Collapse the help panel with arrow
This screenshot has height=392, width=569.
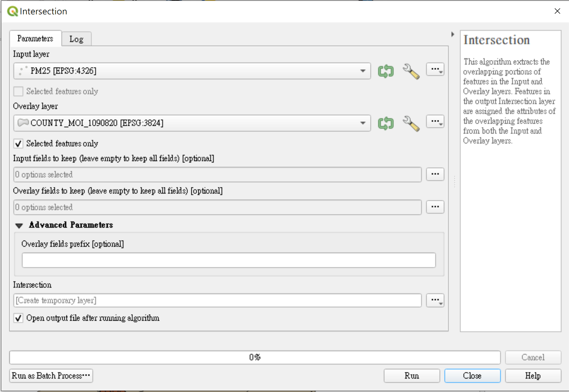tap(452, 34)
